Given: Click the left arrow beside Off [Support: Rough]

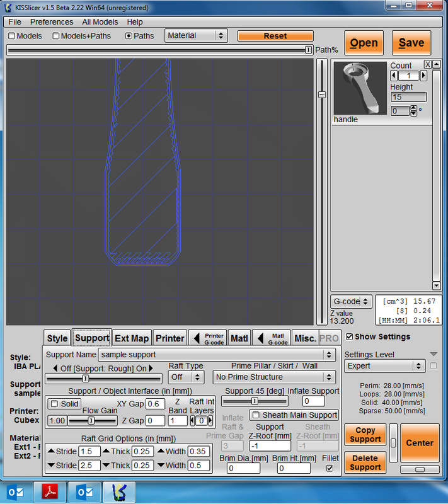Looking at the screenshot, I should [x=55, y=369].
